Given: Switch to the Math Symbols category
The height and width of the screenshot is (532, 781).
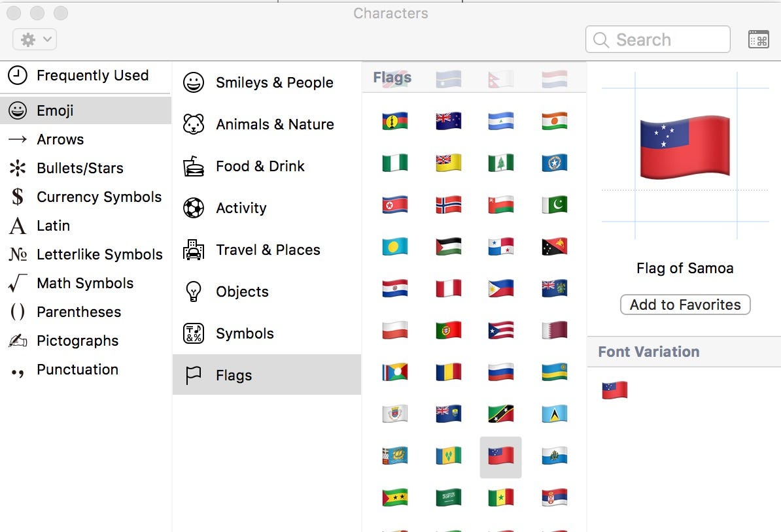Looking at the screenshot, I should click(85, 283).
